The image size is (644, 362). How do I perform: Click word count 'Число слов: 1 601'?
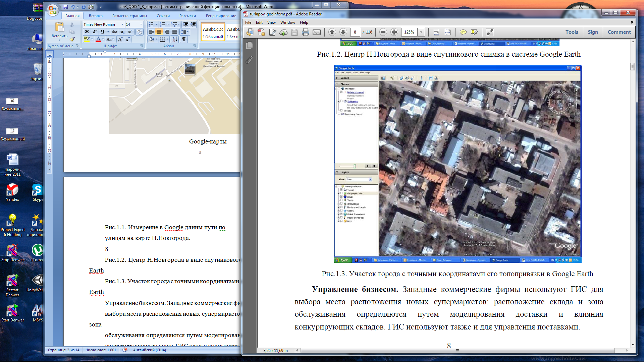pyautogui.click(x=101, y=350)
